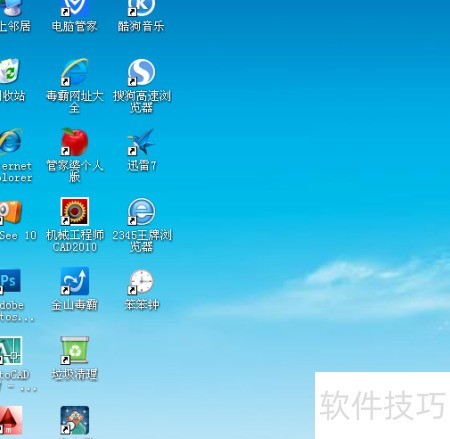Launch the 金山毒霸 shortcut
The height and width of the screenshot is (439, 450).
tap(75, 281)
